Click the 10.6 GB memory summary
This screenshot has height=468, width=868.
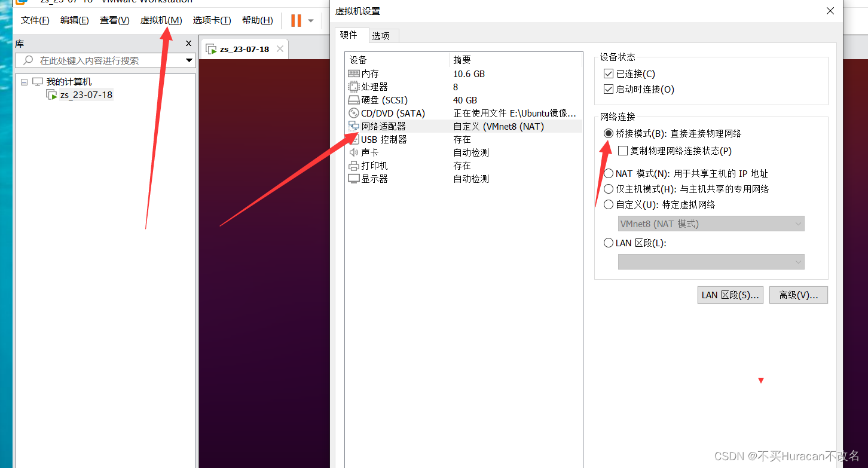point(469,74)
